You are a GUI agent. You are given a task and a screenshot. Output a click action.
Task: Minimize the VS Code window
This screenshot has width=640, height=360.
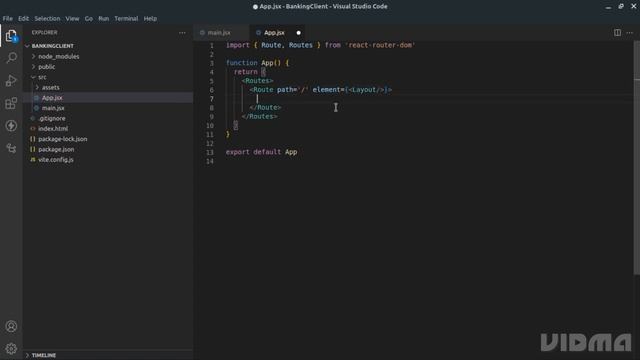pos(608,7)
